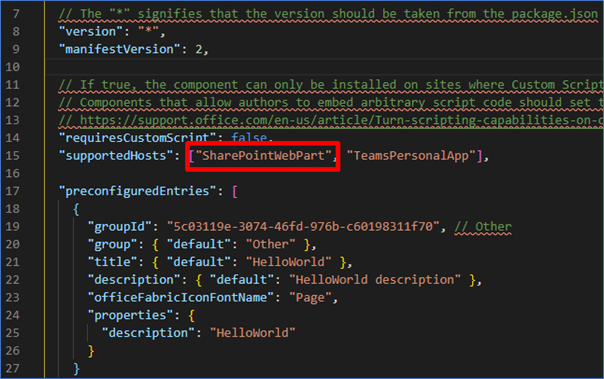
Task: Open the support.office.com URL in the comment
Action: click(x=341, y=120)
